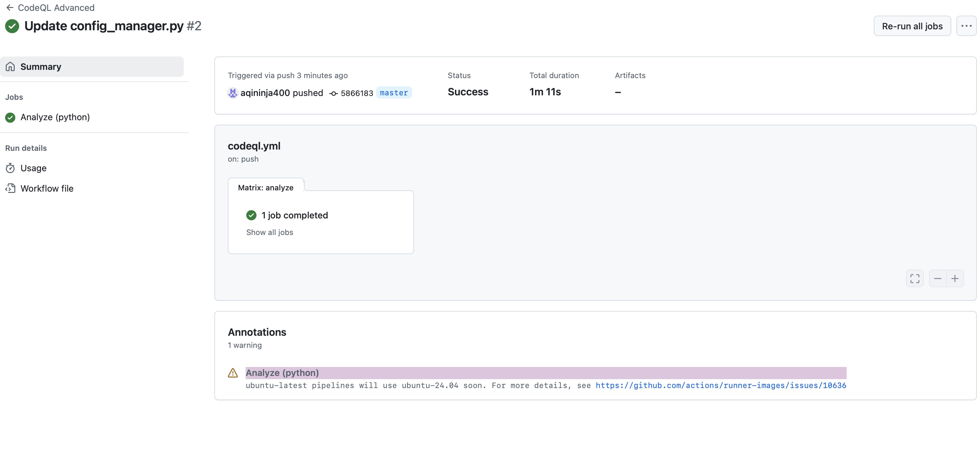Click the green success check next to run title

point(12,26)
